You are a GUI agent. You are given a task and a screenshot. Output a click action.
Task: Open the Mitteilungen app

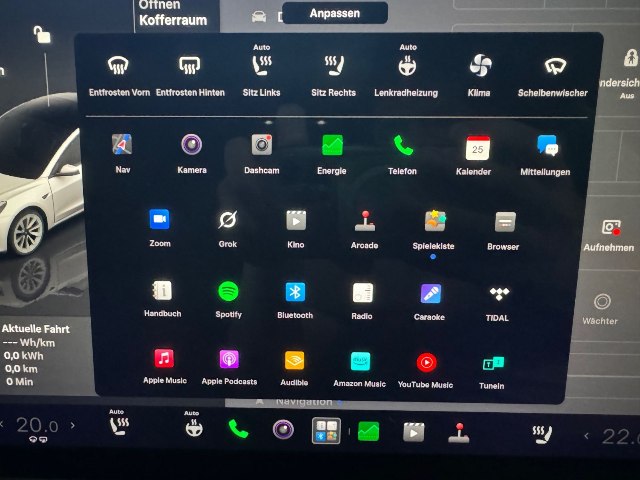(x=547, y=146)
